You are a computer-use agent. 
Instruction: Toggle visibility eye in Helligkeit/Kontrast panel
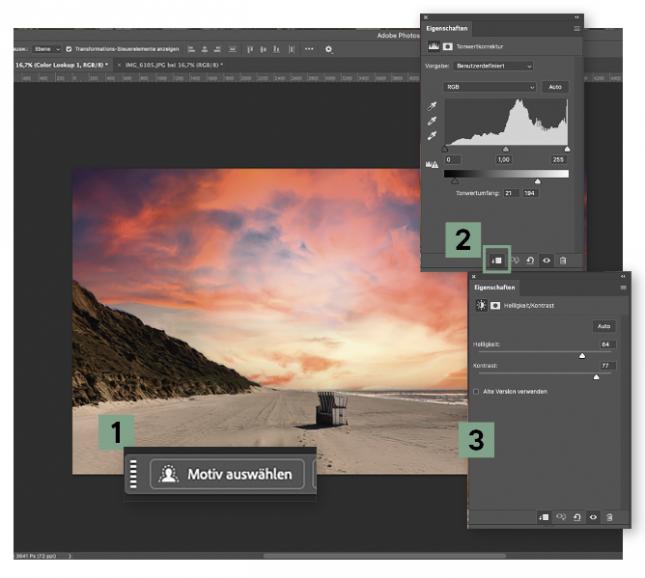(x=593, y=517)
